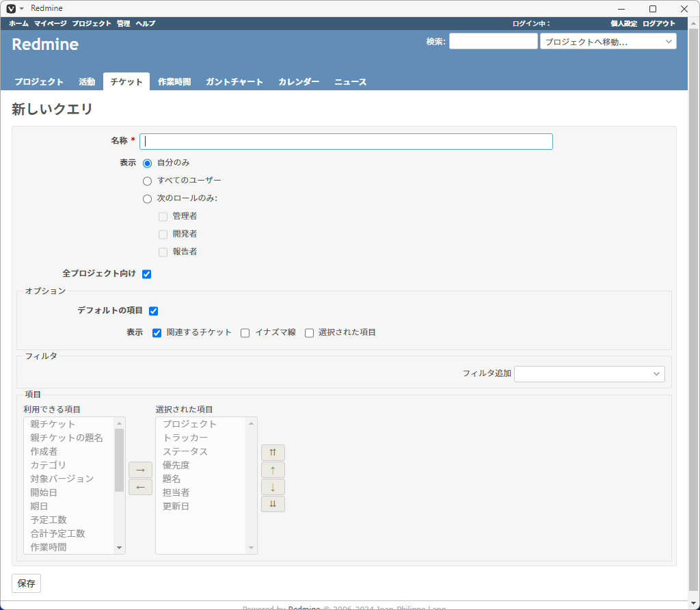Viewport: 700px width, 610px height.
Task: Check the 管理者 role checkbox
Action: [163, 217]
